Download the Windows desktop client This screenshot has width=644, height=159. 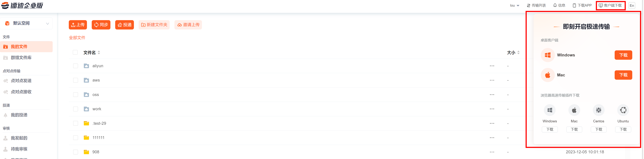(623, 55)
